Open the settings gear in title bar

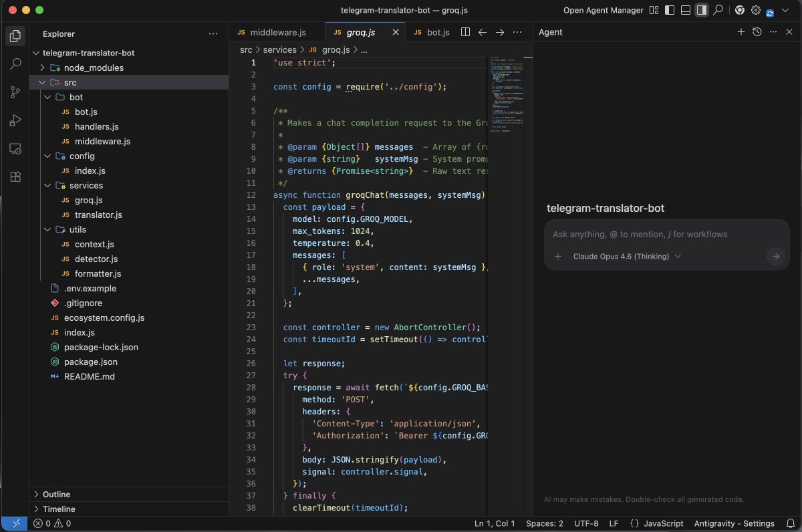pos(756,10)
